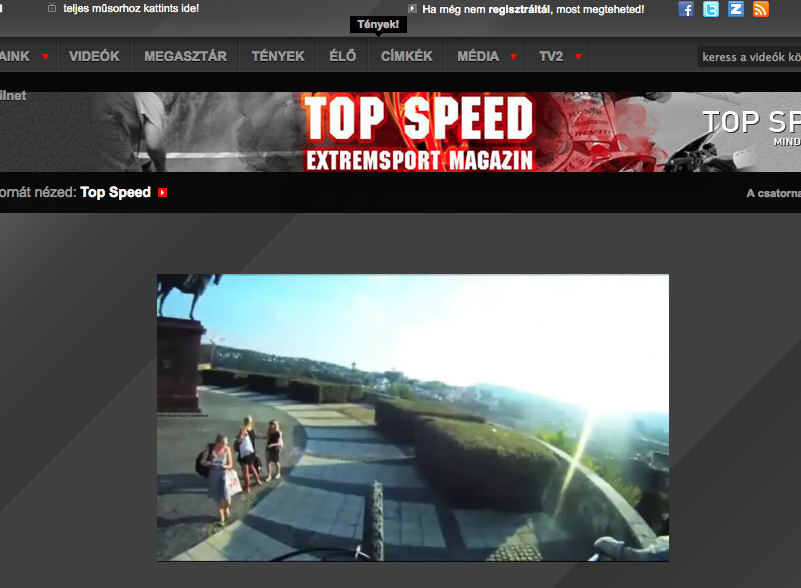This screenshot has height=588, width=801.
Task: Open the orange RSS feed icon
Action: (x=761, y=9)
